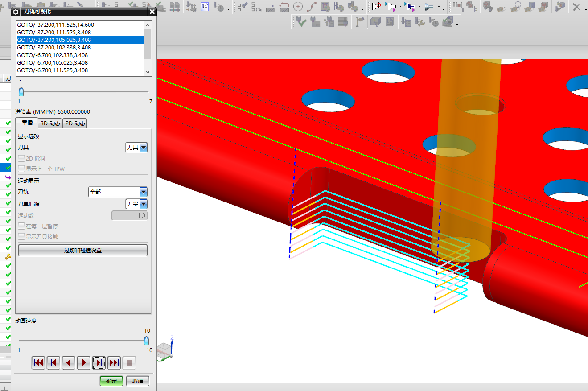Switch to the 重播 tab
The width and height of the screenshot is (588, 391).
pos(27,123)
